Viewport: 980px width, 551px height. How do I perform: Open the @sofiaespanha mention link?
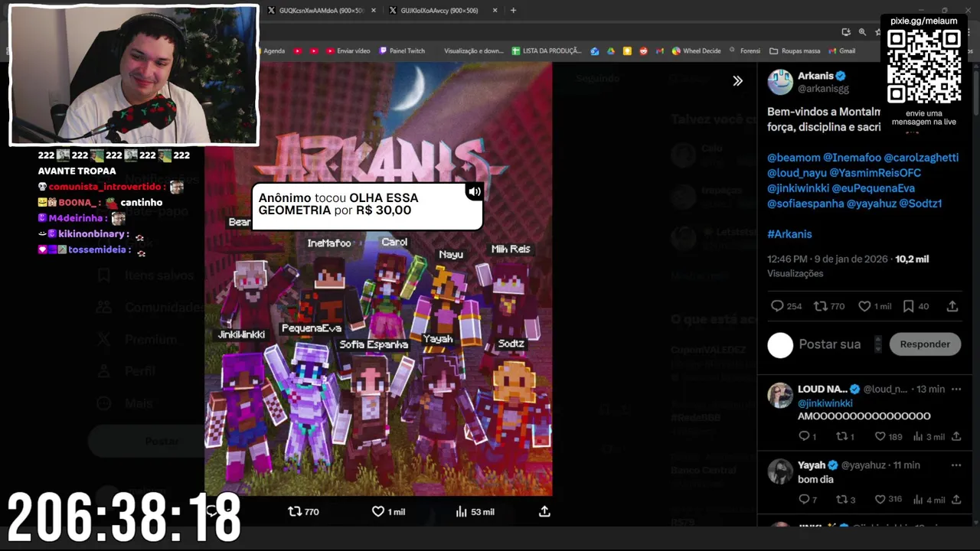point(805,204)
